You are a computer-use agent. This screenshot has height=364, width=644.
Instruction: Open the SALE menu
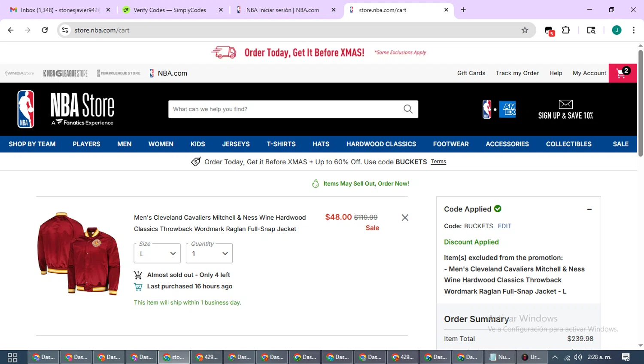point(620,144)
